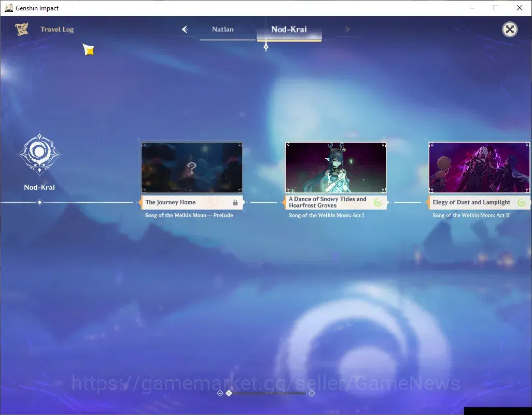
Task: Click the Travel Log scroll icon
Action: [22, 29]
